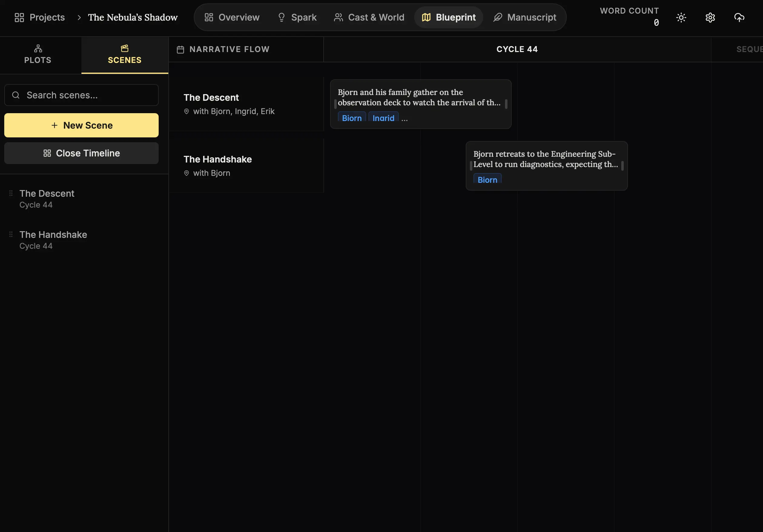The image size is (763, 532).
Task: Switch to the Plots tab
Action: pyautogui.click(x=38, y=55)
